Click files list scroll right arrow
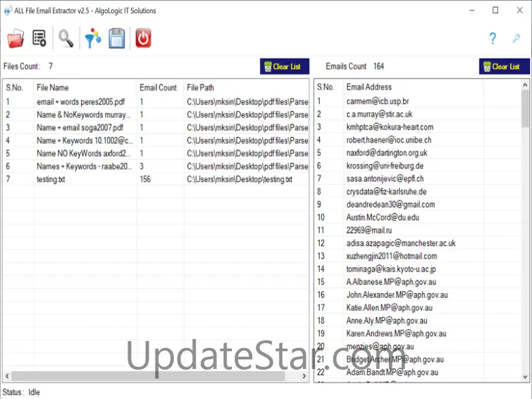Viewport: 532px width, 399px height. click(x=304, y=376)
